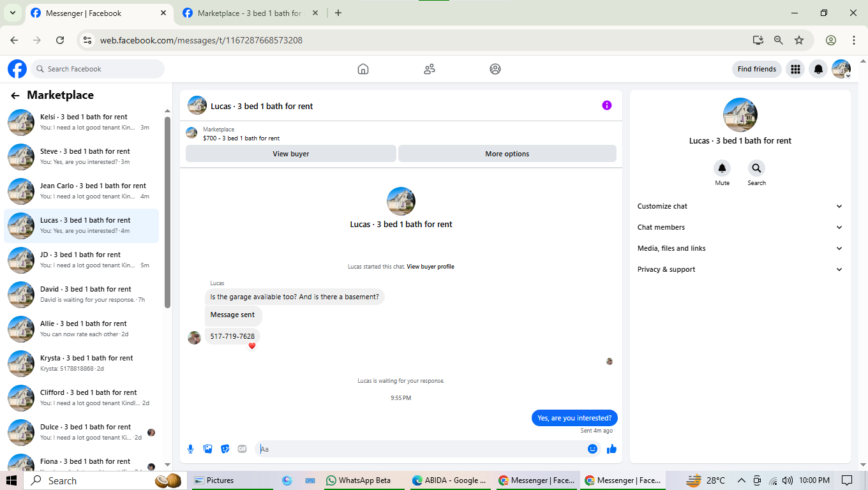868x490 pixels.
Task: Open the install app icon in address bar
Action: (x=758, y=40)
